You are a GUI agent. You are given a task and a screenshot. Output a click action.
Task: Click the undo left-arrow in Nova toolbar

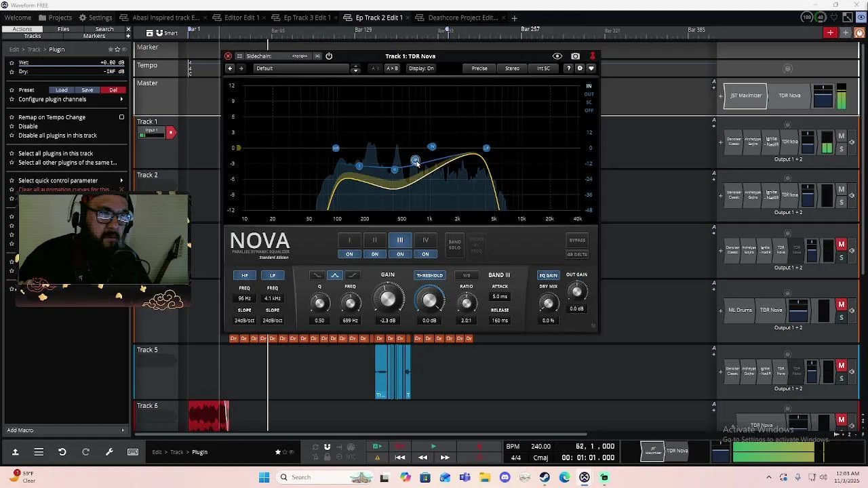pyautogui.click(x=230, y=68)
